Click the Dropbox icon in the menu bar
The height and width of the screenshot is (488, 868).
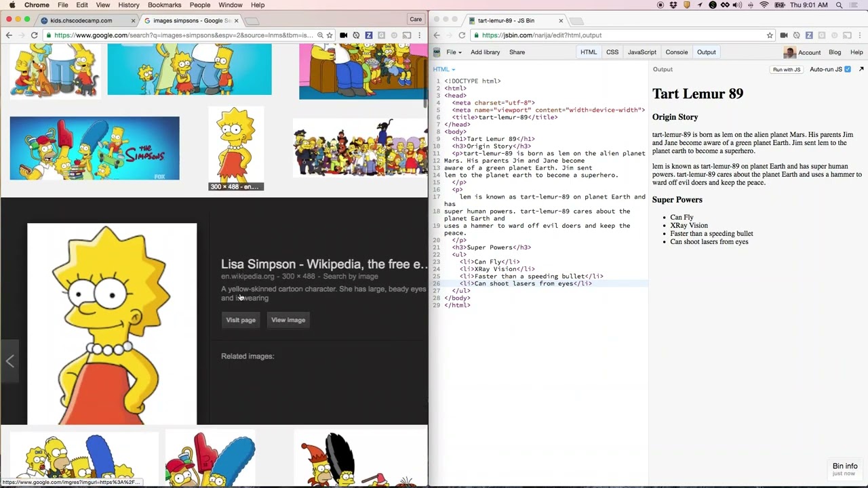(x=673, y=5)
